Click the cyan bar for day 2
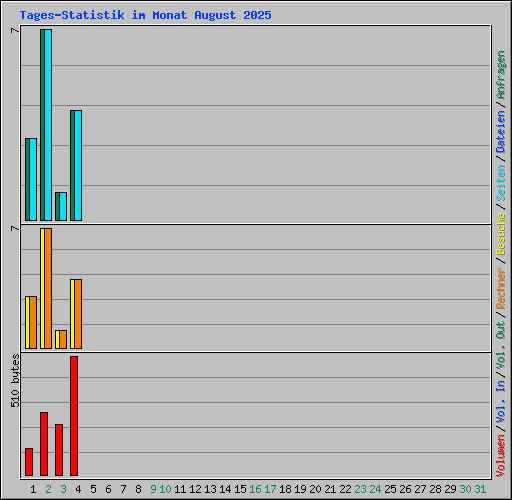Screen dimensions: 512x500 (x=48, y=125)
